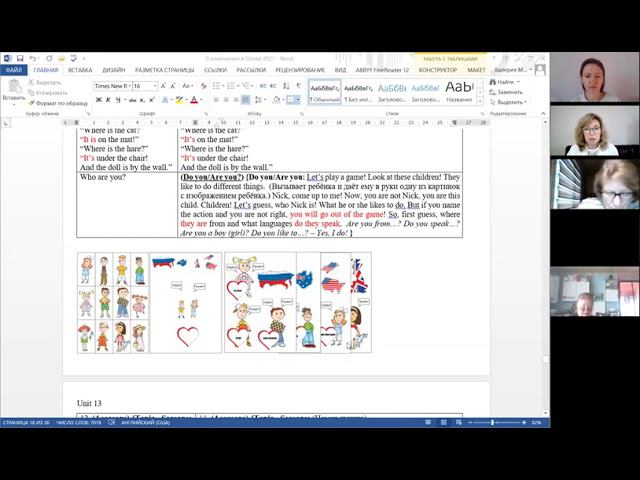Switch to table КОНСТРУКТОР tab
Screen dimensions: 640x480
438,70
